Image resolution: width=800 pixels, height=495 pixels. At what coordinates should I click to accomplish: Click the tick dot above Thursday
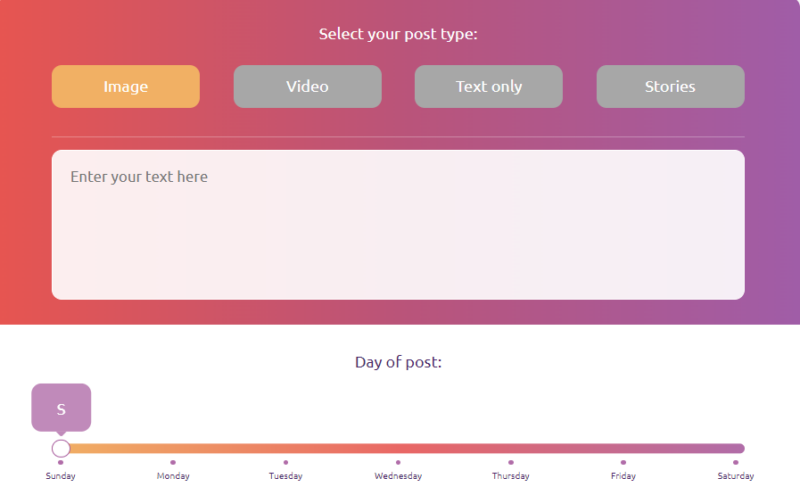pos(511,462)
